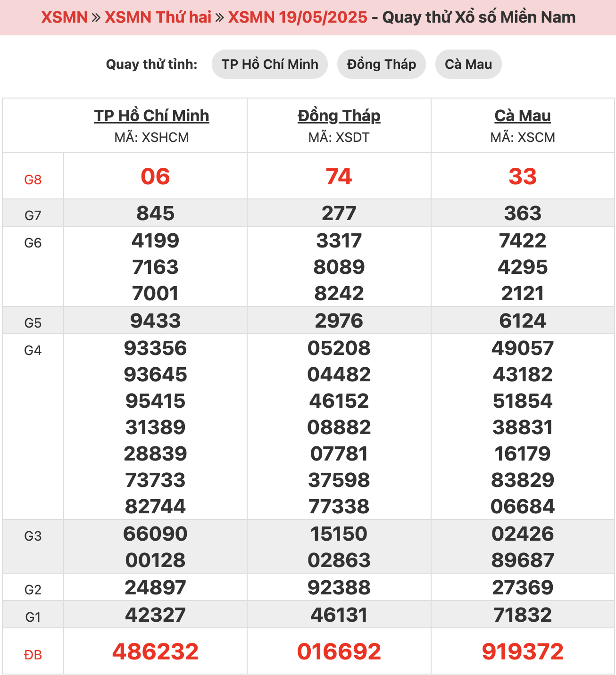Select special prize number 919372
Screen dimensions: 616x675
click(x=523, y=652)
